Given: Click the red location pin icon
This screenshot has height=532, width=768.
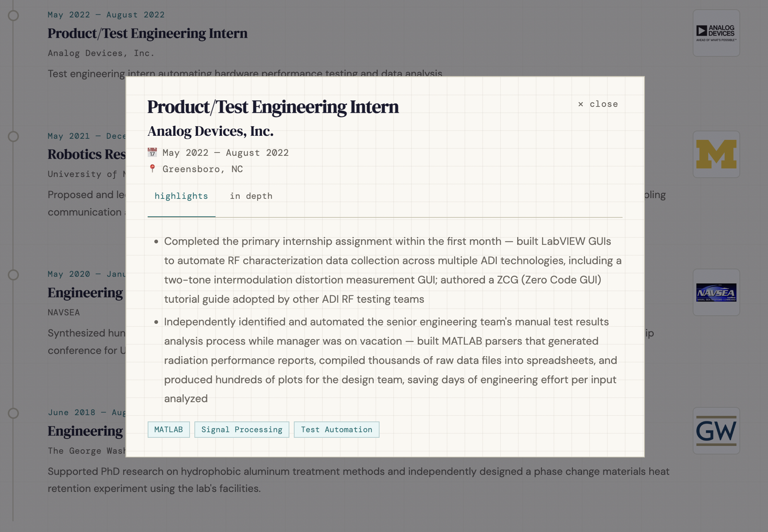Looking at the screenshot, I should point(152,169).
